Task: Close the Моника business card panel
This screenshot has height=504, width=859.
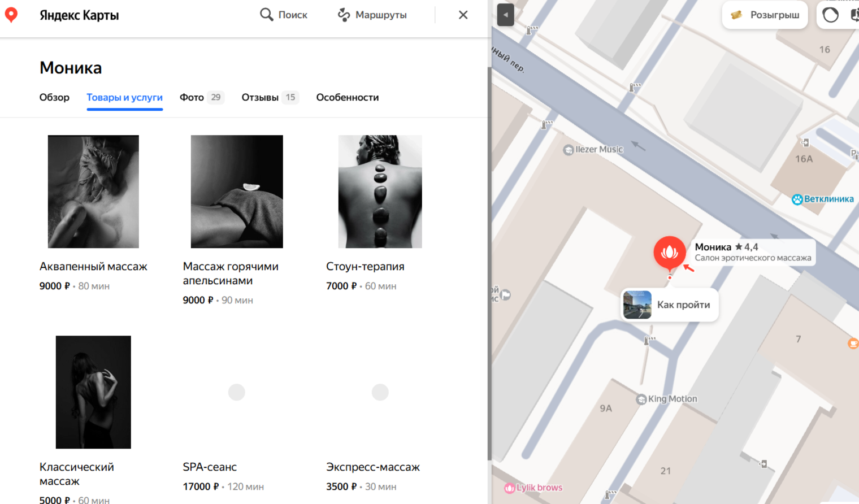Action: (463, 15)
